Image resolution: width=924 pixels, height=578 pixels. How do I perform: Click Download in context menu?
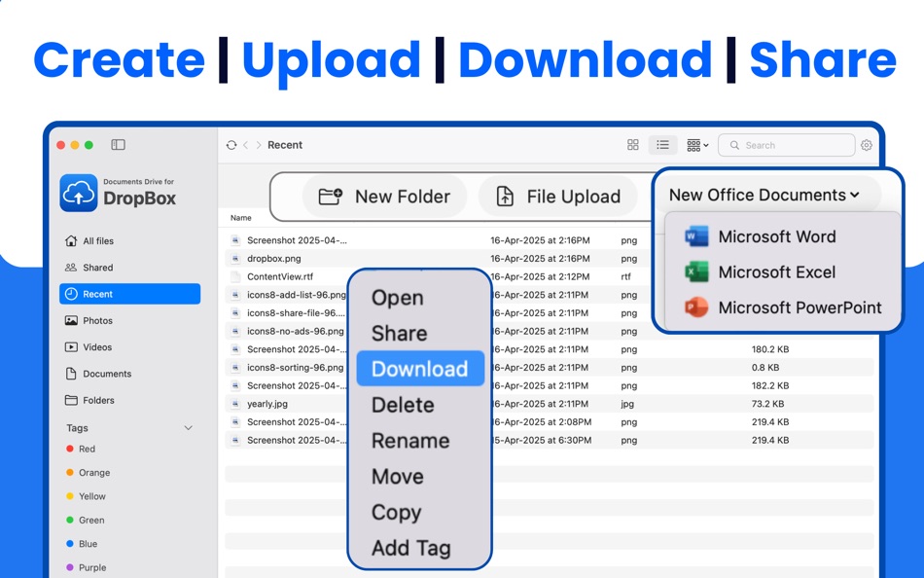tap(420, 369)
